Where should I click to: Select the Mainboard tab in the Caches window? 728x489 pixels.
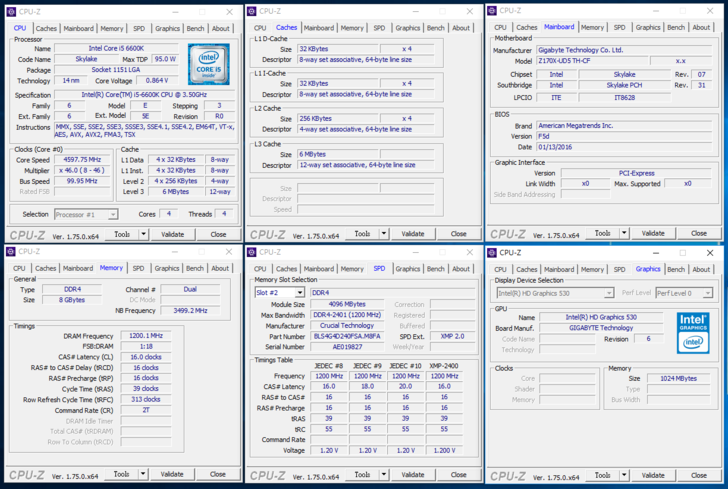tap(319, 28)
